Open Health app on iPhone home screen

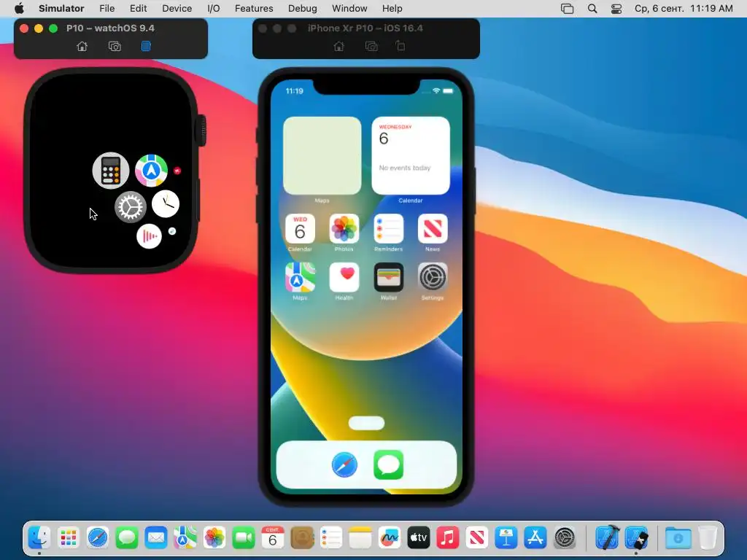click(344, 277)
